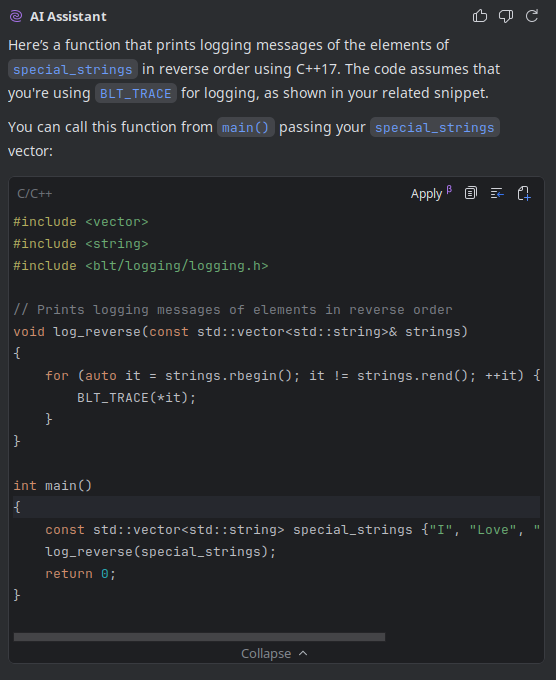Click the 'int main()' line
Viewport: 556px width, 680px height.
tap(52, 485)
